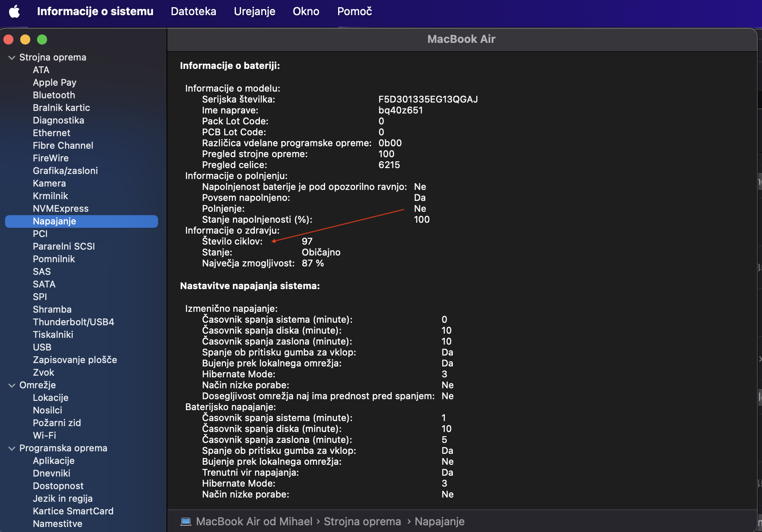Select Kamera in the sidebar
762x532 pixels.
point(49,183)
